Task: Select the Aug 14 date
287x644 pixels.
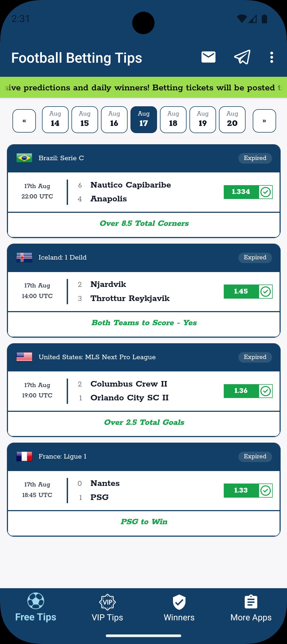Action: coord(55,120)
